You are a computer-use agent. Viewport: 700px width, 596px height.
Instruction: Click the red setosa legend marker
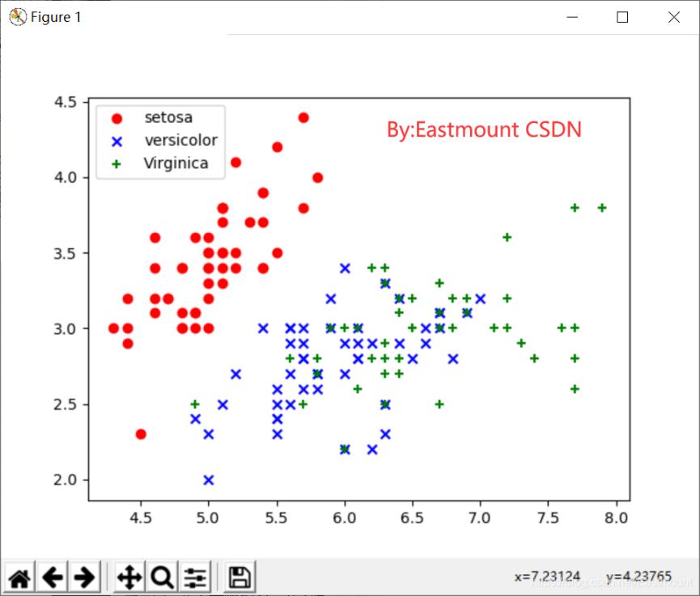tap(116, 118)
